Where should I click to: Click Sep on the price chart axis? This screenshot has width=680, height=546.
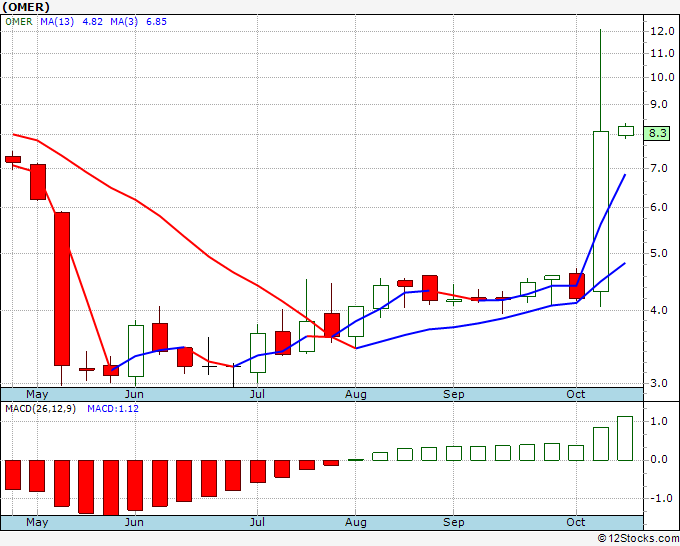(x=454, y=394)
